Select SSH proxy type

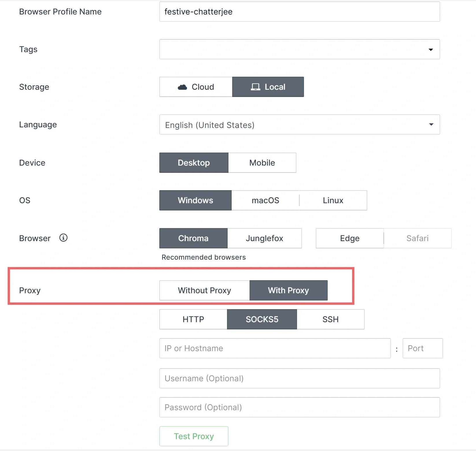[331, 319]
